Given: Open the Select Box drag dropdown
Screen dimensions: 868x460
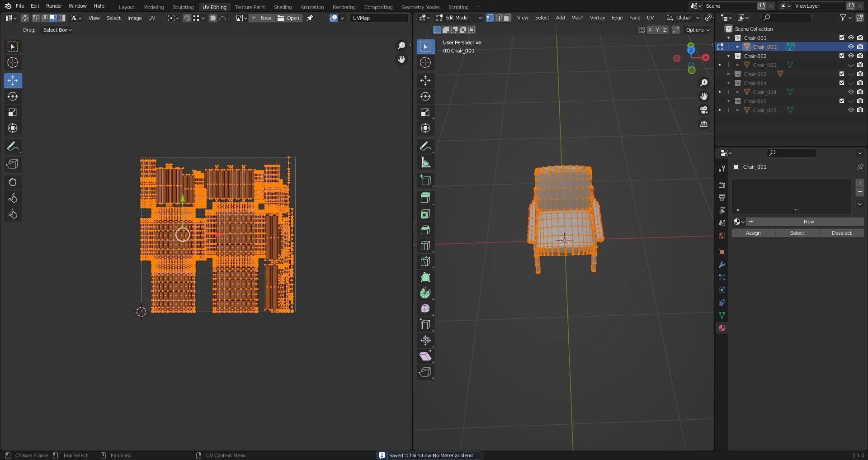Looking at the screenshot, I should tap(57, 30).
